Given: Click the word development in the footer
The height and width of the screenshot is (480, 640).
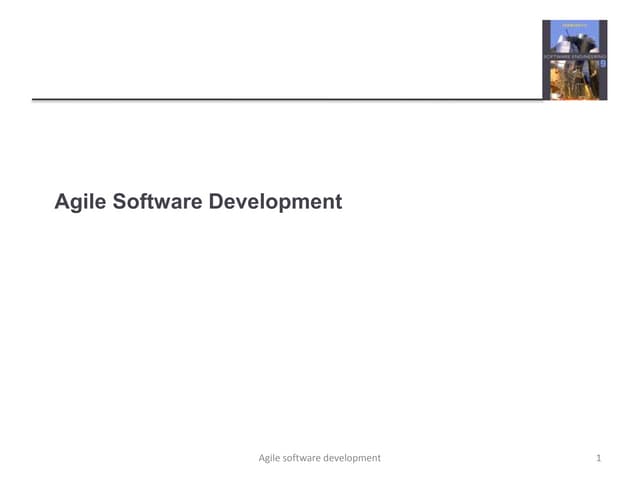Looking at the screenshot, I should 355,458.
